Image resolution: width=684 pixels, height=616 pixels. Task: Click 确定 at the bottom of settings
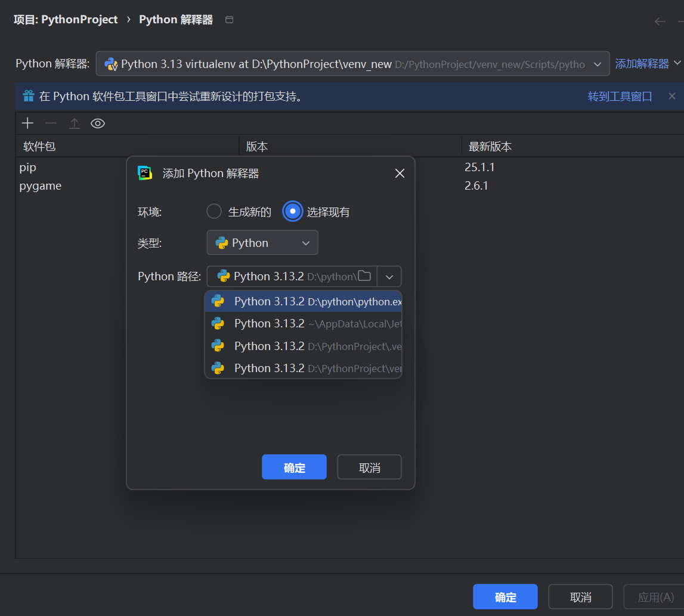(x=505, y=597)
